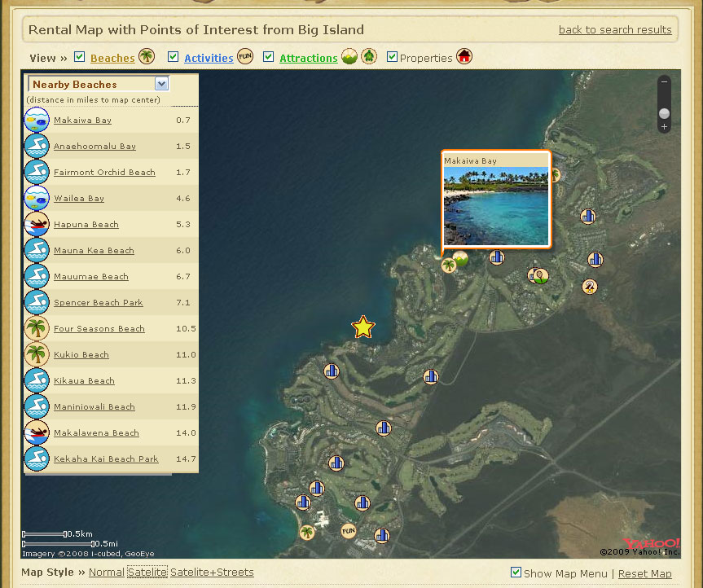Click the Anaehoomalu Bay swimmer icon
The image size is (703, 588).
37,146
